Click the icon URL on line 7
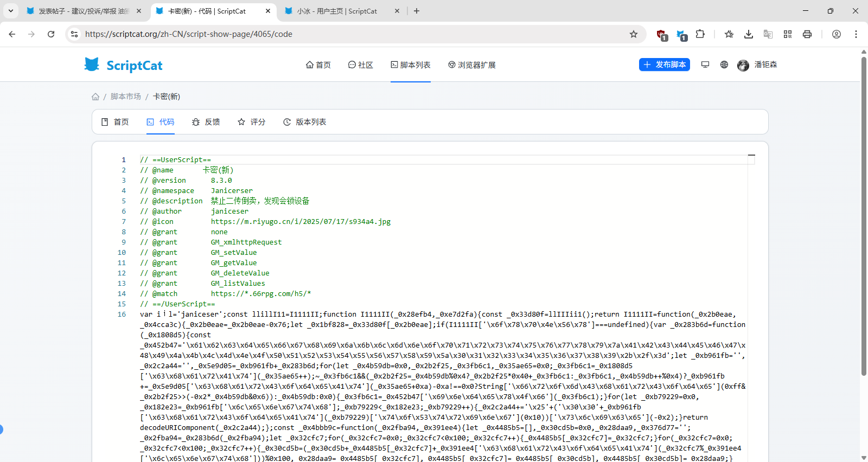 pyautogui.click(x=301, y=222)
